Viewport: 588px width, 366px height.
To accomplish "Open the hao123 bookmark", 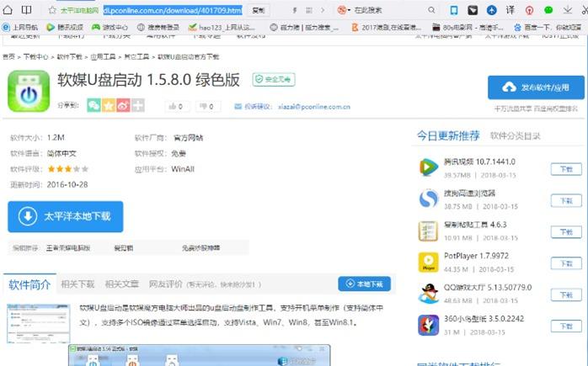I will coord(222,27).
